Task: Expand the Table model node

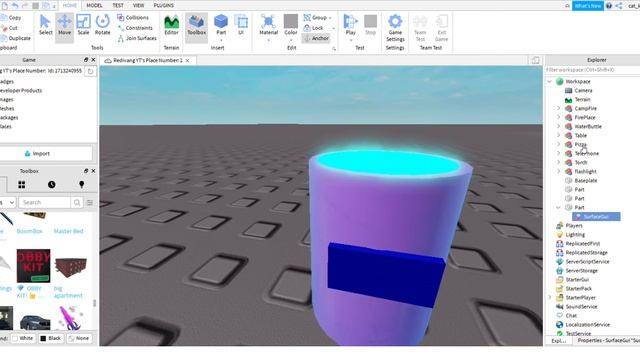Action: (x=558, y=135)
